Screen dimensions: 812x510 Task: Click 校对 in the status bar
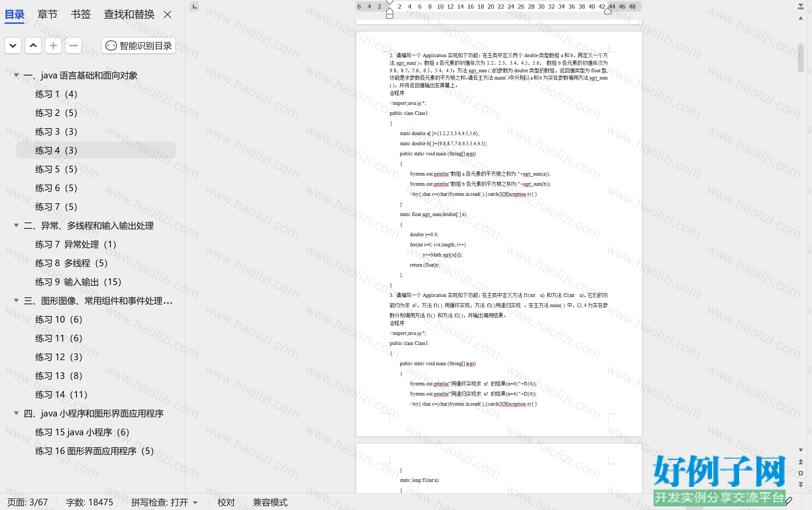point(226,502)
